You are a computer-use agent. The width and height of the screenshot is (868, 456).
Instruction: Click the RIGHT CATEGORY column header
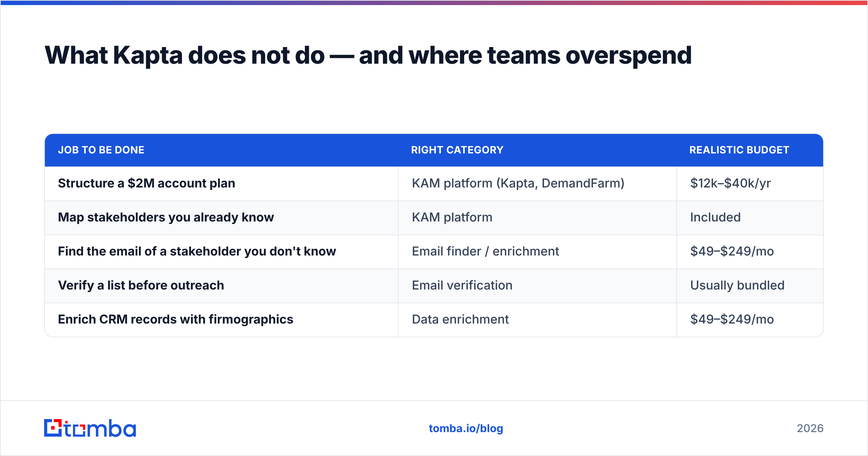(457, 150)
